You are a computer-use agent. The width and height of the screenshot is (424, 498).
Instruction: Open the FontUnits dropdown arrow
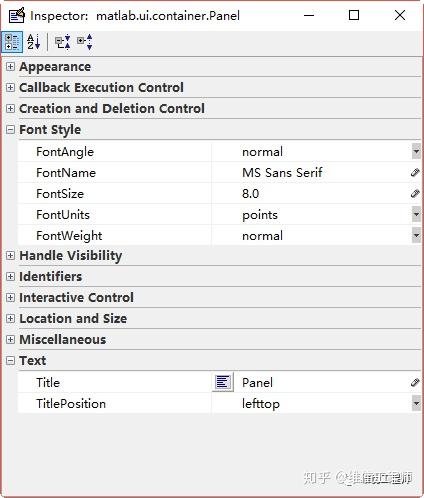(416, 214)
